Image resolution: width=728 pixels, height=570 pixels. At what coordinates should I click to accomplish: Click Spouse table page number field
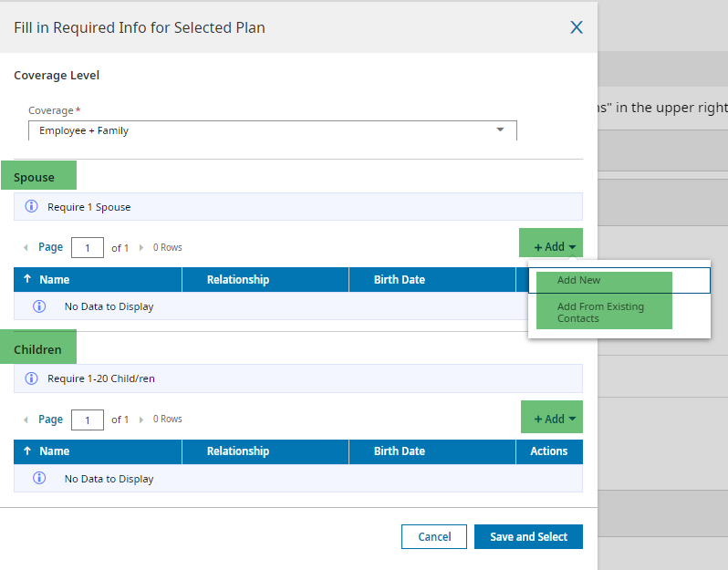click(88, 247)
